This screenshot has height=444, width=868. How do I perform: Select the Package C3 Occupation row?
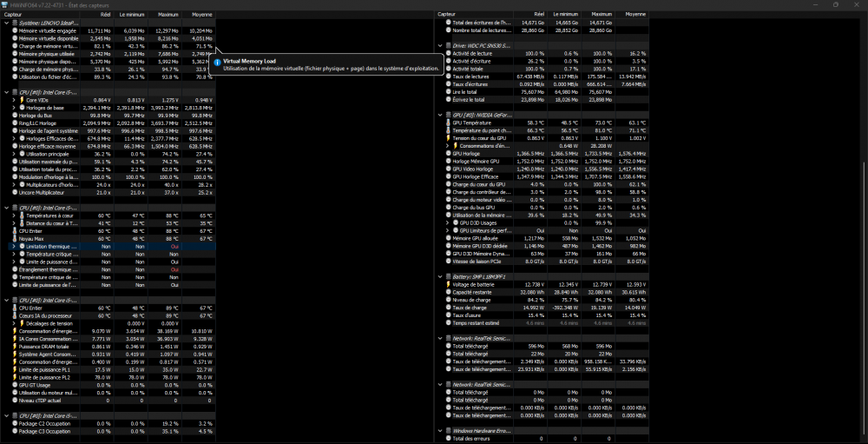point(108,431)
